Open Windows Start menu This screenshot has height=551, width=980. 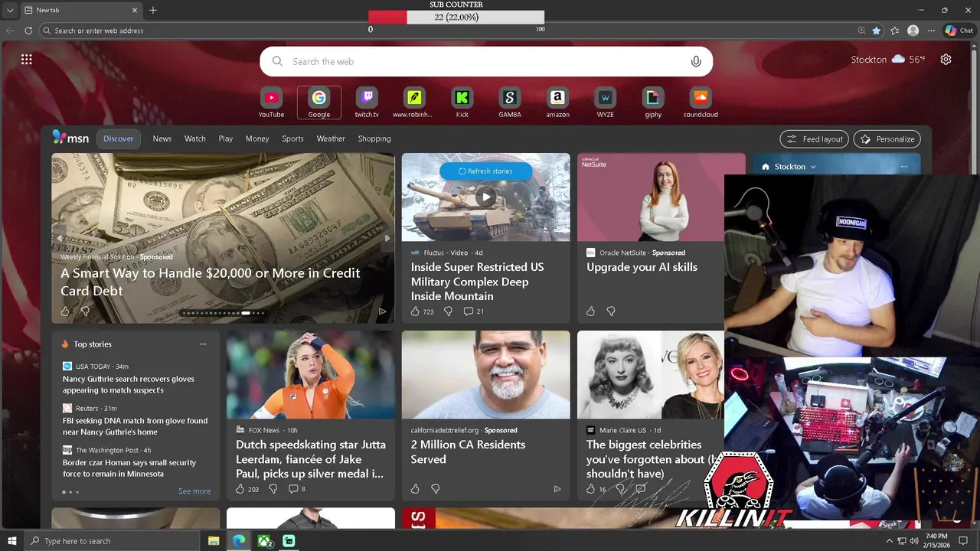11,541
